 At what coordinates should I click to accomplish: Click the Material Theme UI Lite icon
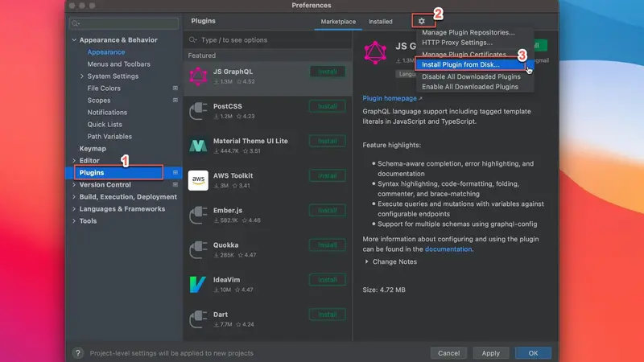[198, 146]
